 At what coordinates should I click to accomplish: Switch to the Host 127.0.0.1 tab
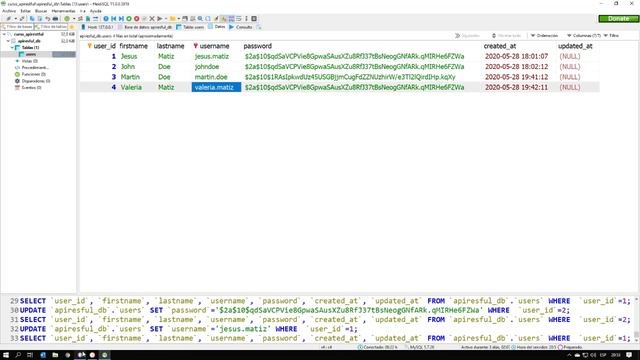point(97,27)
